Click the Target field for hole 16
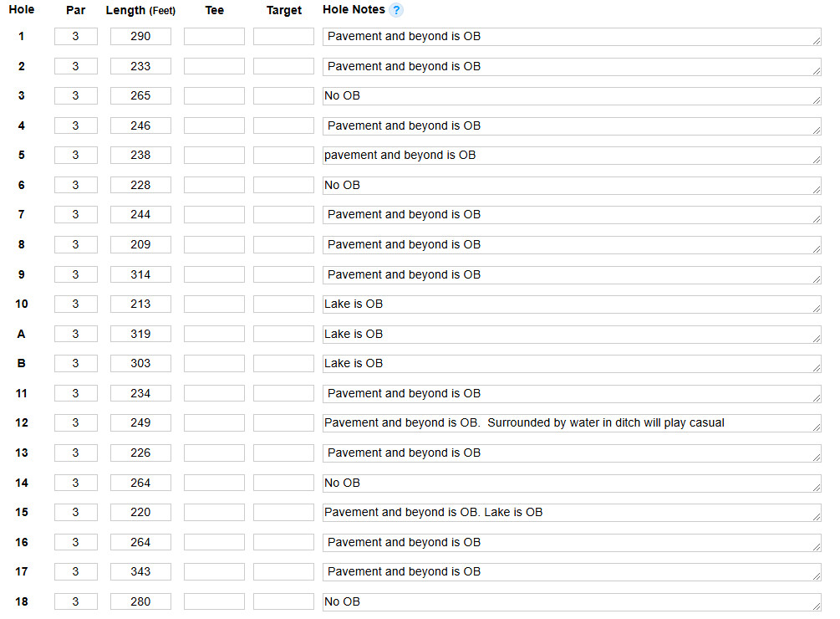Viewport: 840px width, 619px height. 283,542
